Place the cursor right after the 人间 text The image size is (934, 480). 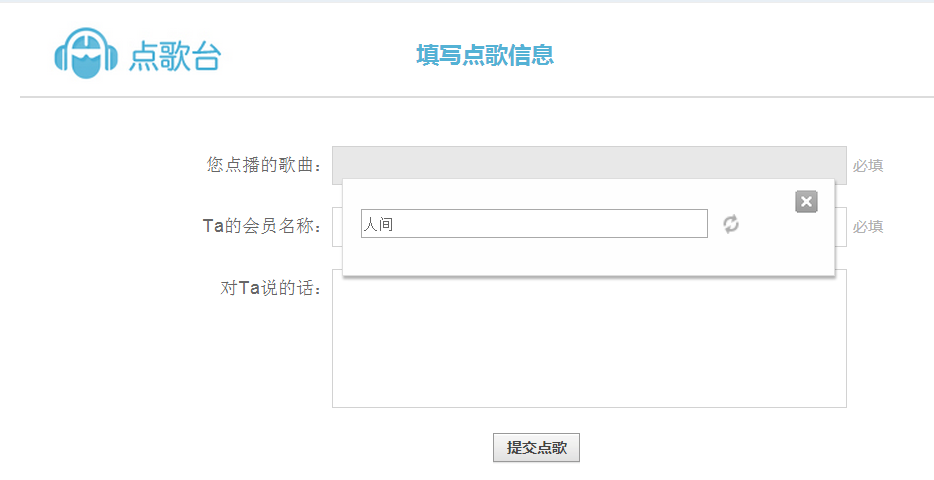[x=395, y=225]
